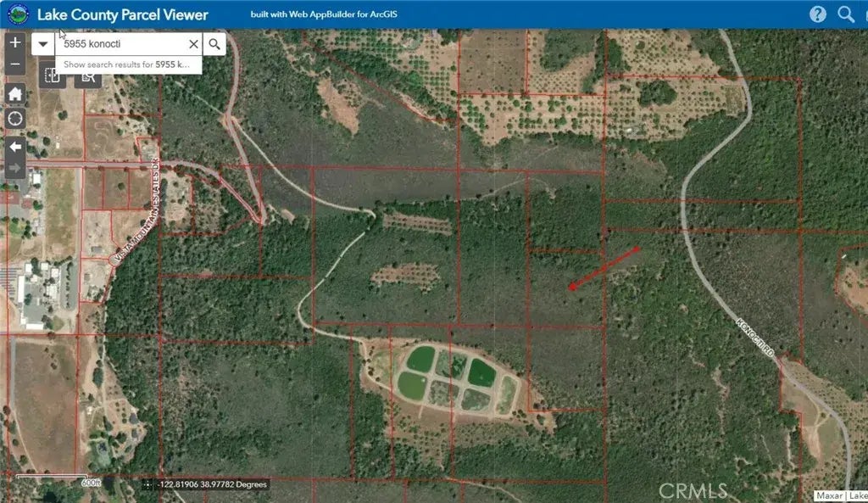This screenshot has height=503, width=868.
Task: Click the Maxar attribution text
Action: point(827,495)
